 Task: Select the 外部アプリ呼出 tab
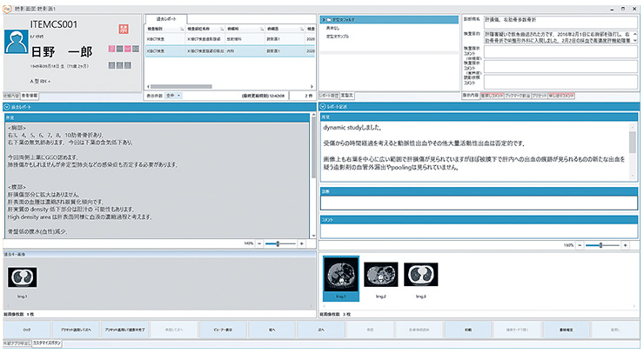pyautogui.click(x=16, y=344)
